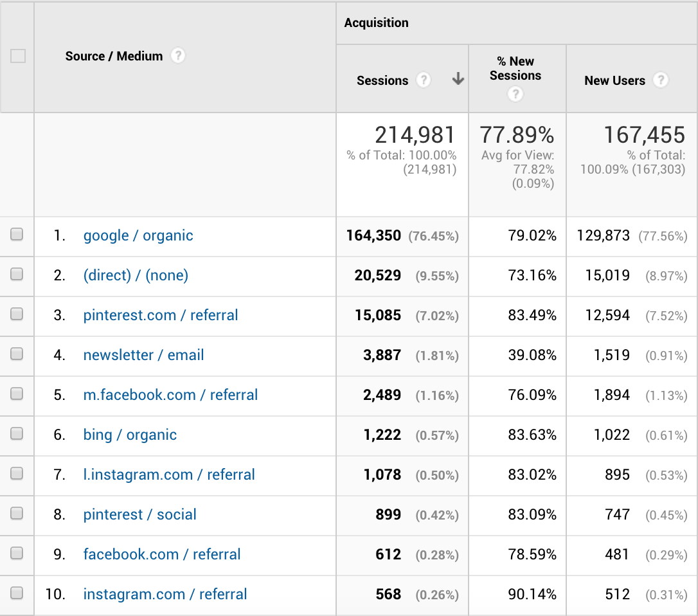Select new users value 1,022

pyautogui.click(x=612, y=435)
